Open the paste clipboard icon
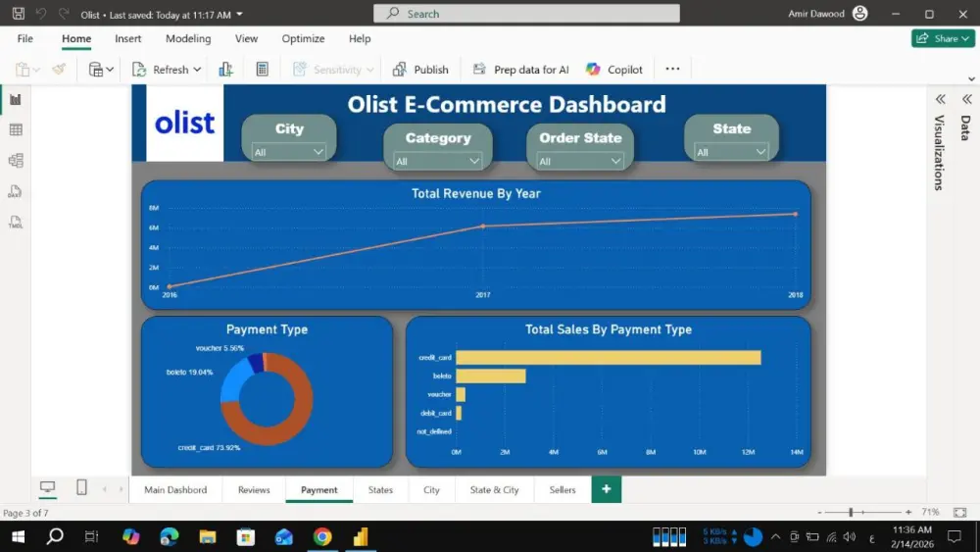The height and width of the screenshot is (552, 980). click(x=23, y=70)
